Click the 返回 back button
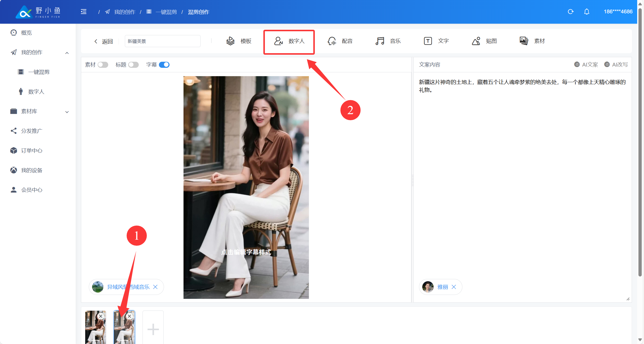 pyautogui.click(x=103, y=41)
